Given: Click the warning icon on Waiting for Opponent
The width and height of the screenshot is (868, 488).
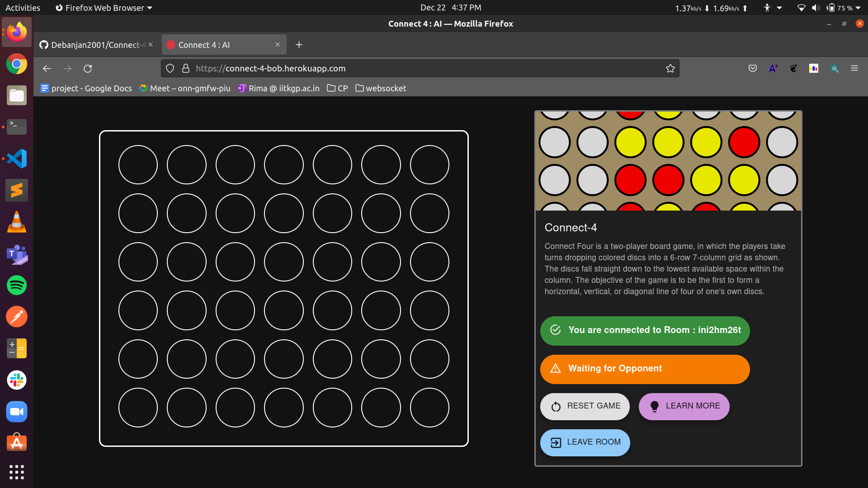Looking at the screenshot, I should 554,368.
